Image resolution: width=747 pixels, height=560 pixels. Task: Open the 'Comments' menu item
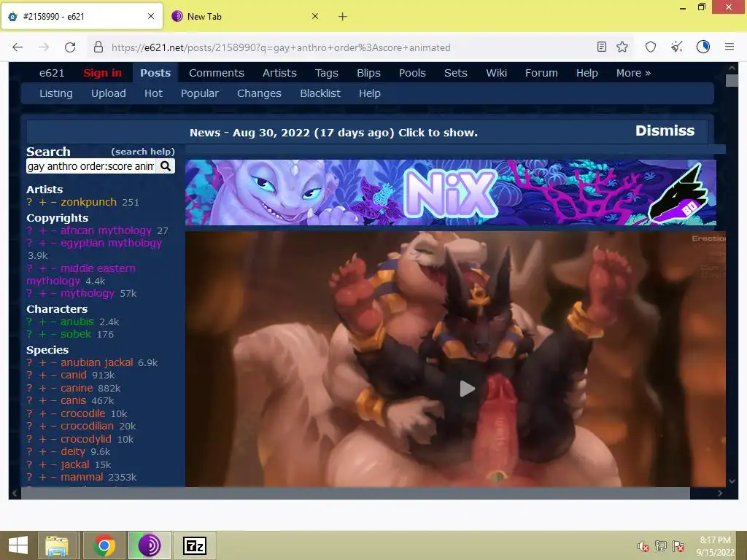[x=216, y=73]
